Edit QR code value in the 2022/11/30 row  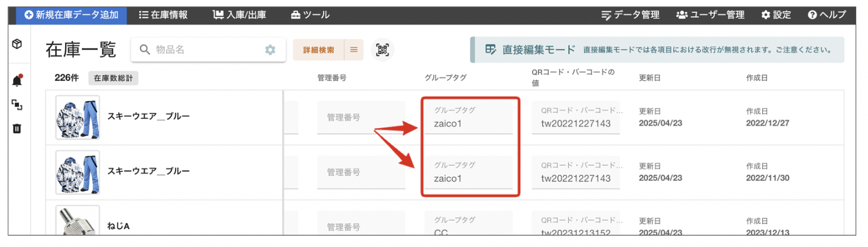click(576, 172)
